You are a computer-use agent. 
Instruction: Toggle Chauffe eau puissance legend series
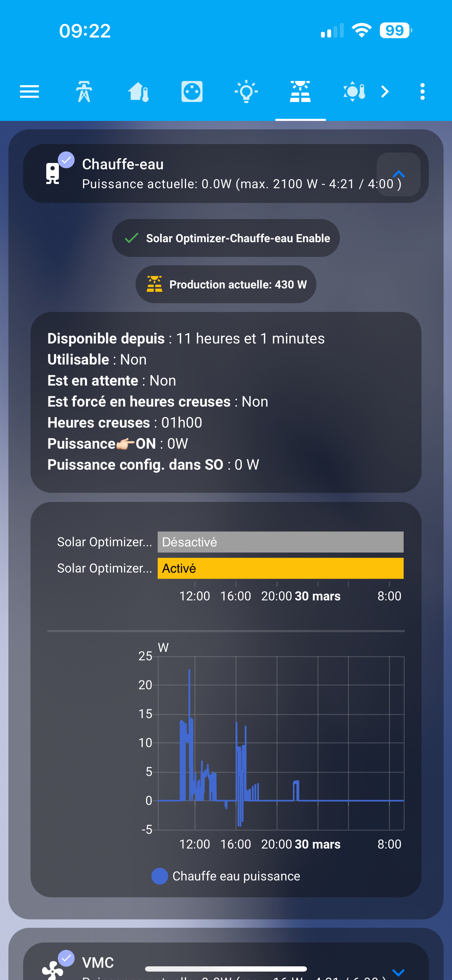pyautogui.click(x=226, y=876)
